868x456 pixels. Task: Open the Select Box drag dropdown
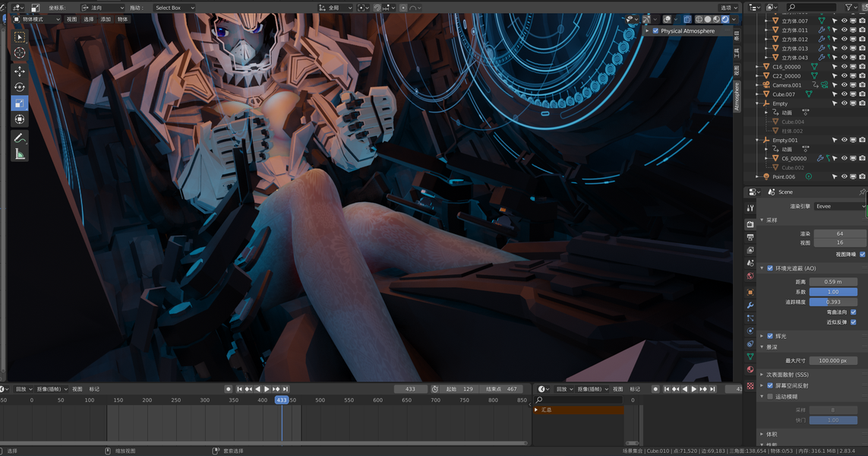pos(174,8)
